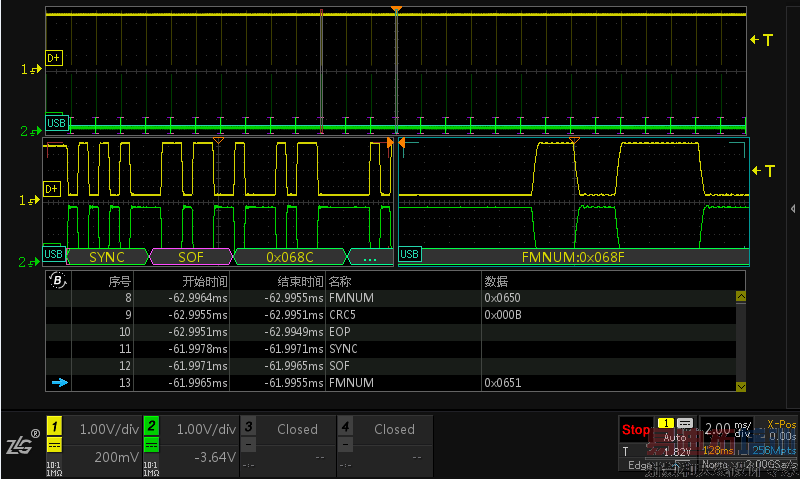This screenshot has height=479, width=800.
Task: Click data value 0x0650
Action: point(502,298)
